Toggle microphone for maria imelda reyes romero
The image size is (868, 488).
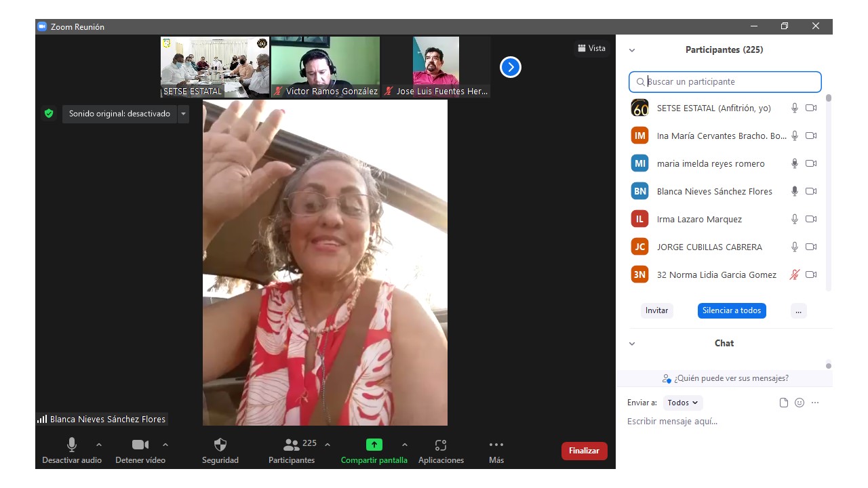click(x=795, y=163)
